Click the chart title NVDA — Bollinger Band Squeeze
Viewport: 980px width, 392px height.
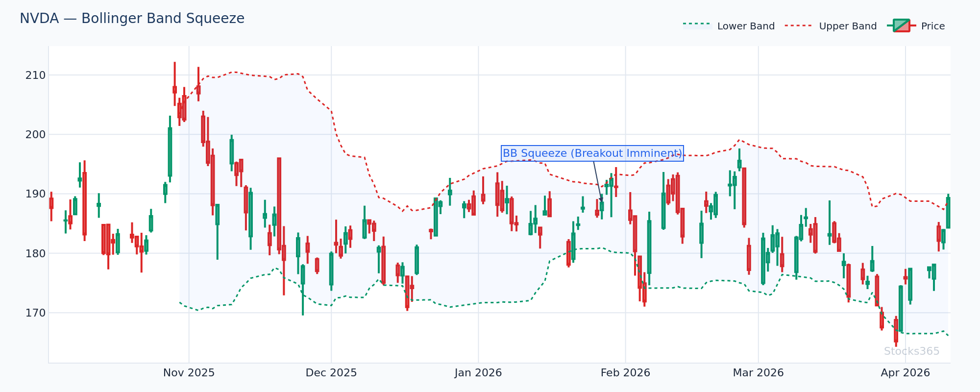[x=132, y=19]
